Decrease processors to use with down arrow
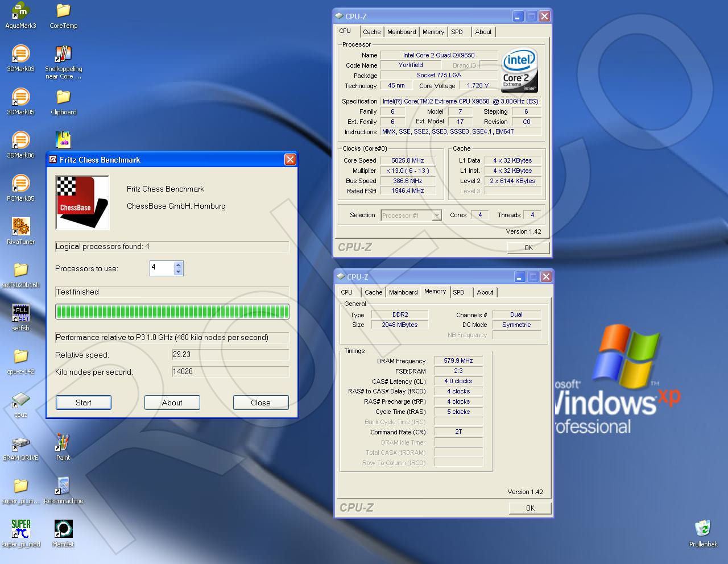This screenshot has width=728, height=564. pyautogui.click(x=179, y=272)
